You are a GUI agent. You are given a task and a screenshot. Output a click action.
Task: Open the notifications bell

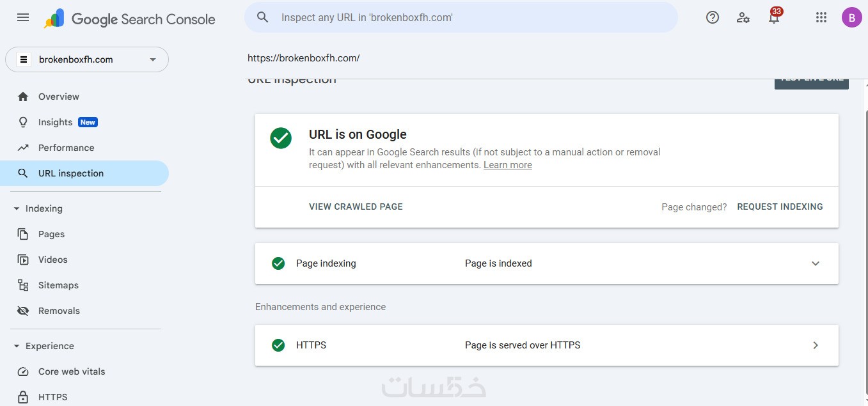click(774, 18)
